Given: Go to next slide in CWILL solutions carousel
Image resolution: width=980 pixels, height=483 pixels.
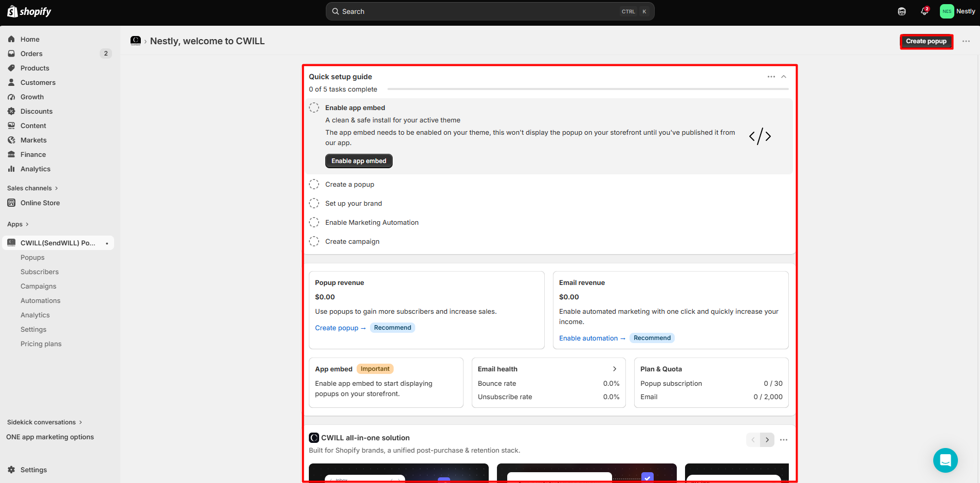Looking at the screenshot, I should tap(767, 440).
